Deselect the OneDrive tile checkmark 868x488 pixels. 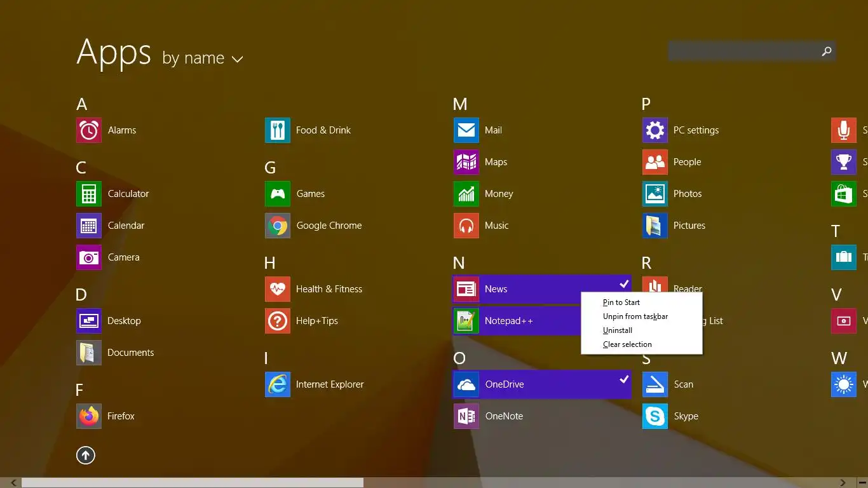coord(624,379)
